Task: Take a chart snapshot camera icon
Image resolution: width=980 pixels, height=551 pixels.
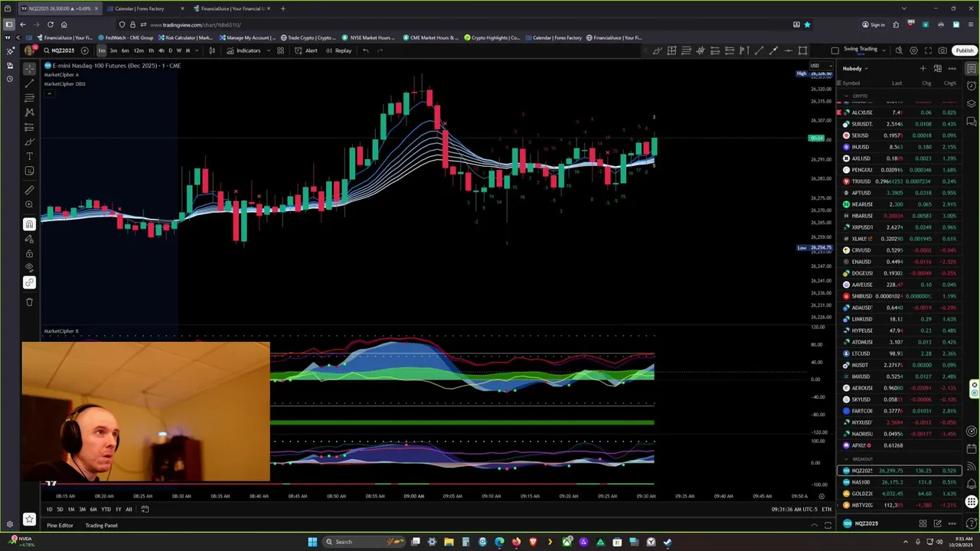Action: click(942, 51)
